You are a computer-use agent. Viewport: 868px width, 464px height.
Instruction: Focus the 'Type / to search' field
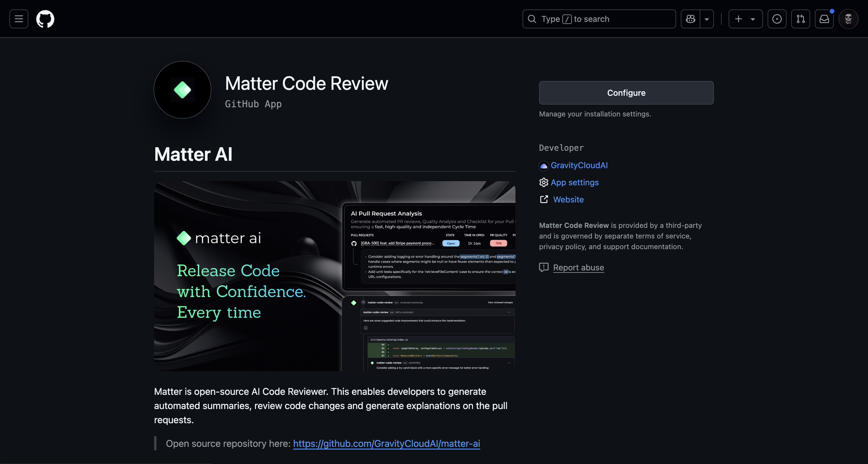click(599, 19)
